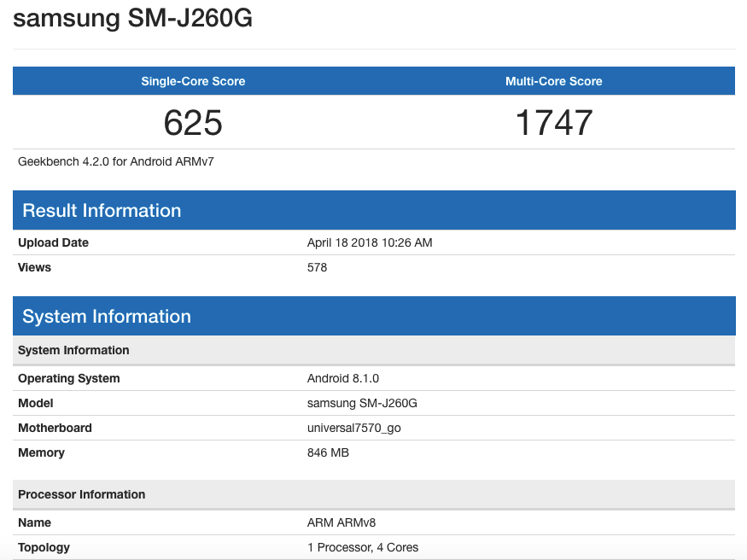Select the Geekbench 4.2.0 for Android ARMv7 text
Screen dimensions: 747x560
click(x=116, y=162)
